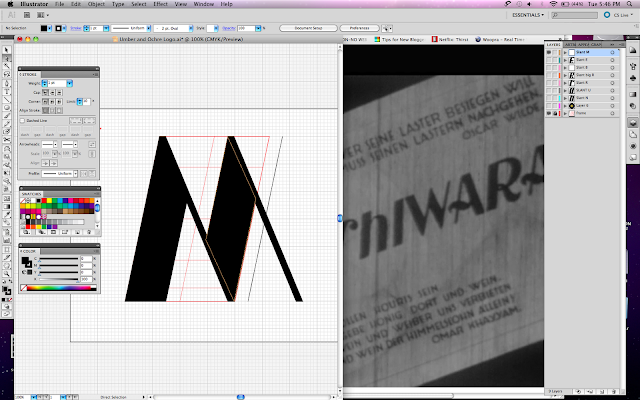Click the Go to Bridge icon

[27, 15]
